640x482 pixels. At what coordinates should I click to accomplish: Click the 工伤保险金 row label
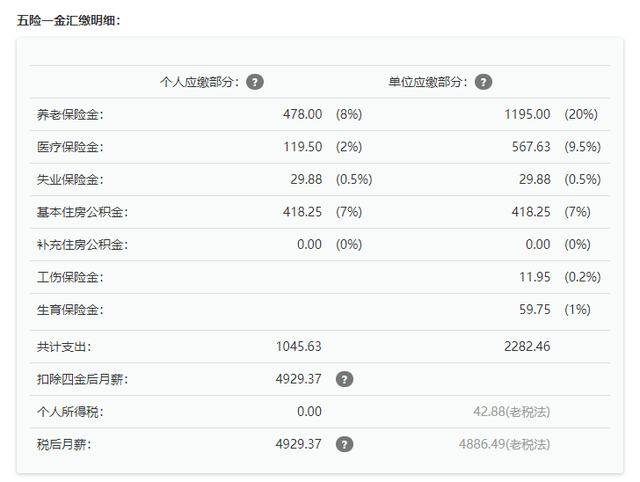pos(70,278)
